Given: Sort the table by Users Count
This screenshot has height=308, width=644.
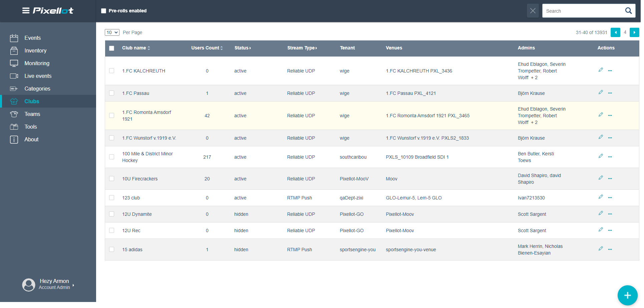Looking at the screenshot, I should 207,48.
